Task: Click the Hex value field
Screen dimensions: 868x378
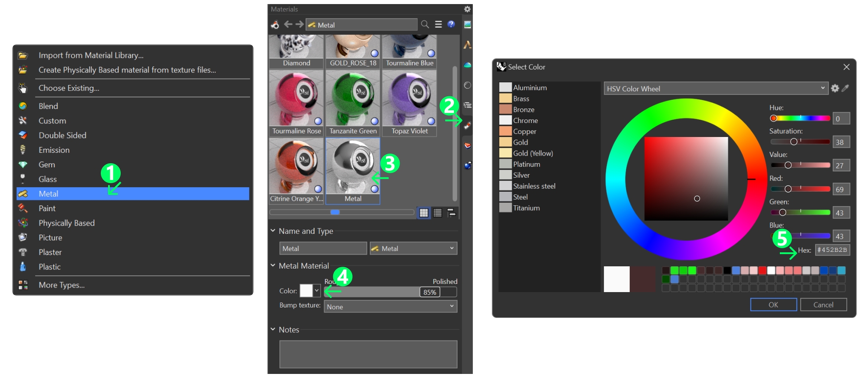Action: [x=832, y=250]
